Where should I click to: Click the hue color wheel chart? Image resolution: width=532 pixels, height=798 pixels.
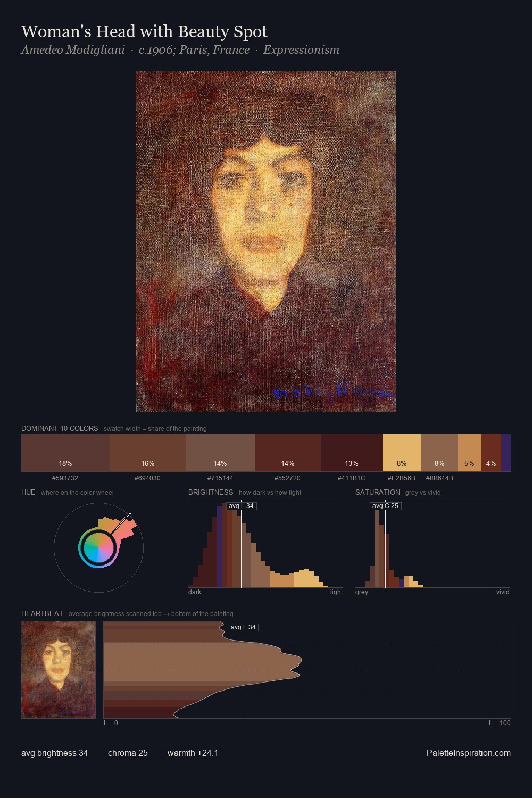point(98,547)
